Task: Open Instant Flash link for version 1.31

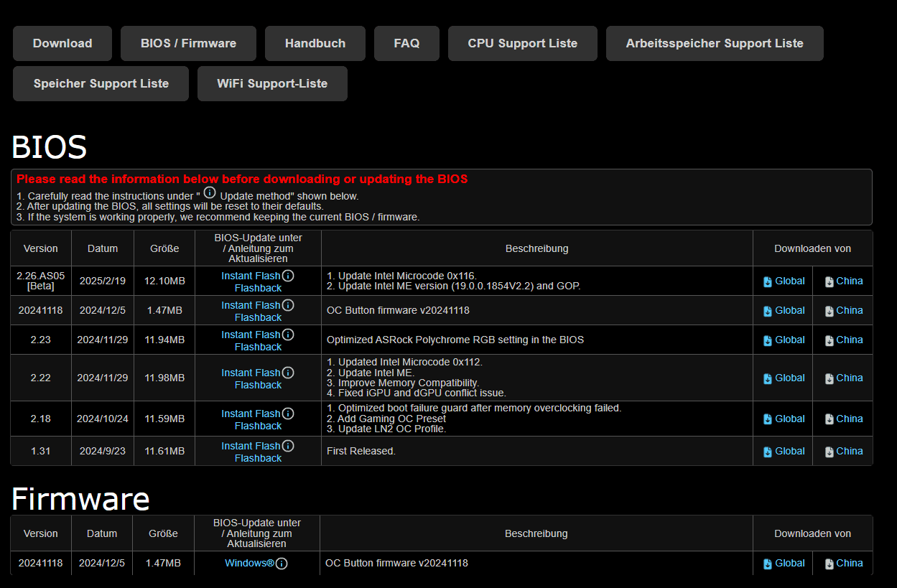Action: 251,446
